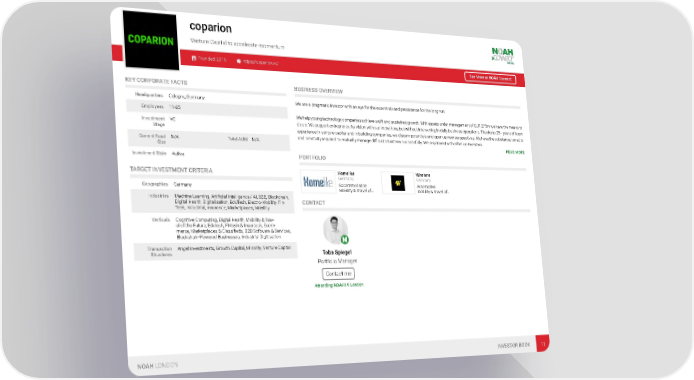The height and width of the screenshot is (380, 694).
Task: Open the contact's profile photo
Action: (335, 230)
